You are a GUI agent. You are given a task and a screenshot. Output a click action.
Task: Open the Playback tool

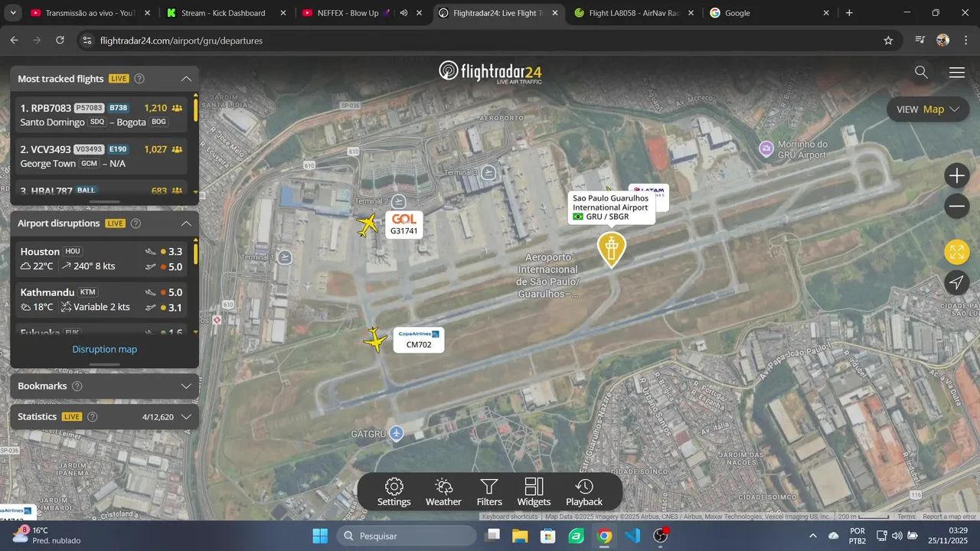click(584, 492)
